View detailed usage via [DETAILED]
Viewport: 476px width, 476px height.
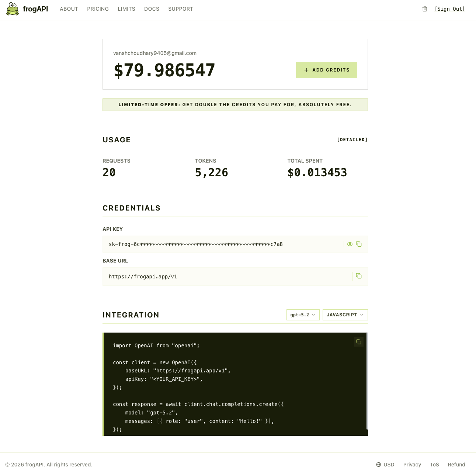(352, 139)
